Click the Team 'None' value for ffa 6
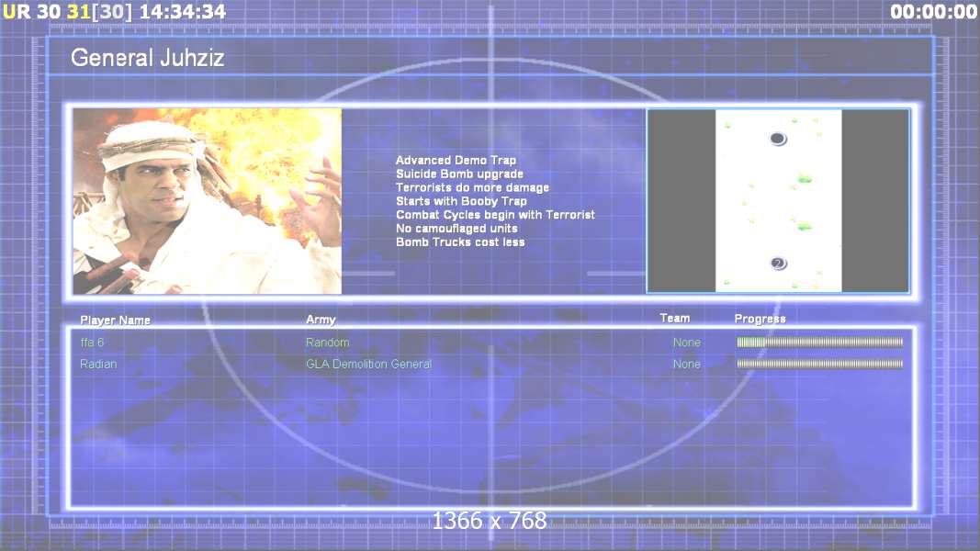 [x=687, y=343]
